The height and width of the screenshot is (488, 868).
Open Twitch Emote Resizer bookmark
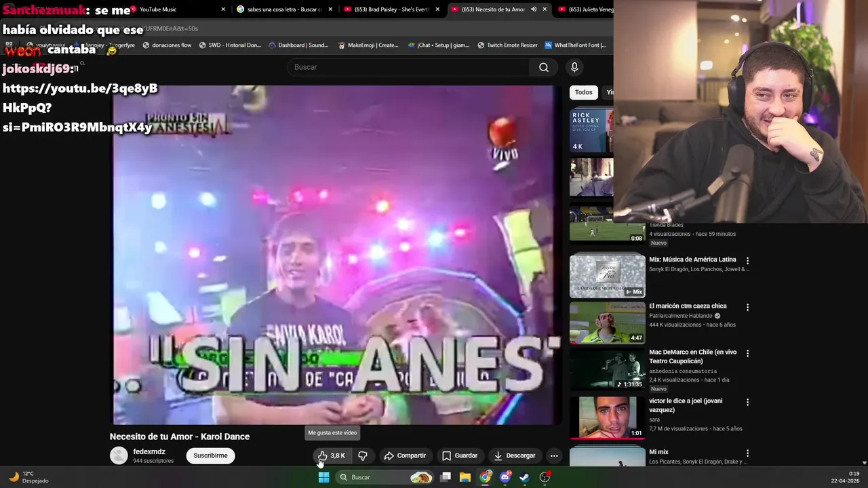(x=507, y=45)
